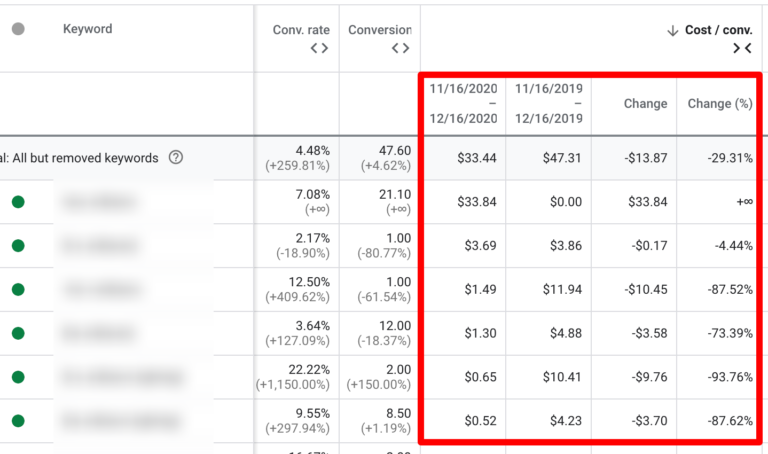Click the Keyword column header
The width and height of the screenshot is (768, 454).
[x=87, y=29]
